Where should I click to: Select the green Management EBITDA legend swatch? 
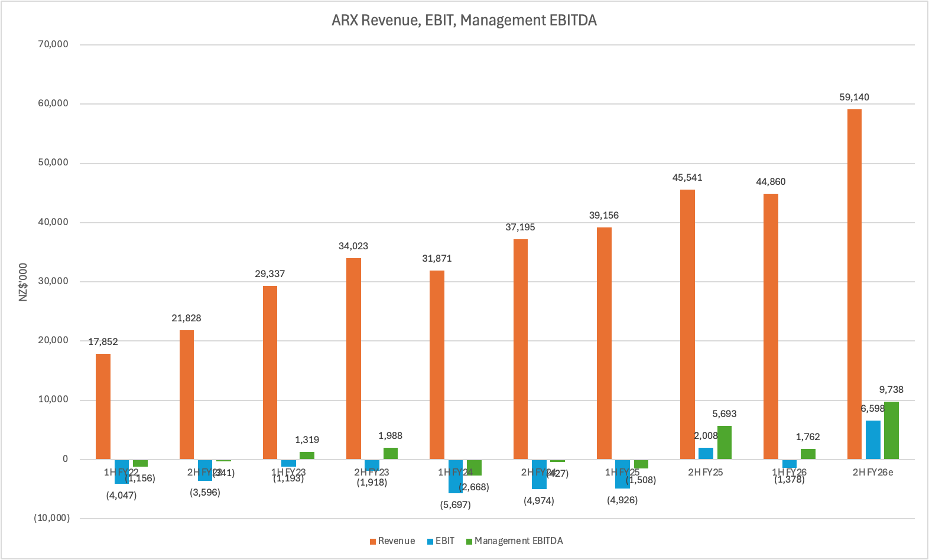[x=469, y=541]
